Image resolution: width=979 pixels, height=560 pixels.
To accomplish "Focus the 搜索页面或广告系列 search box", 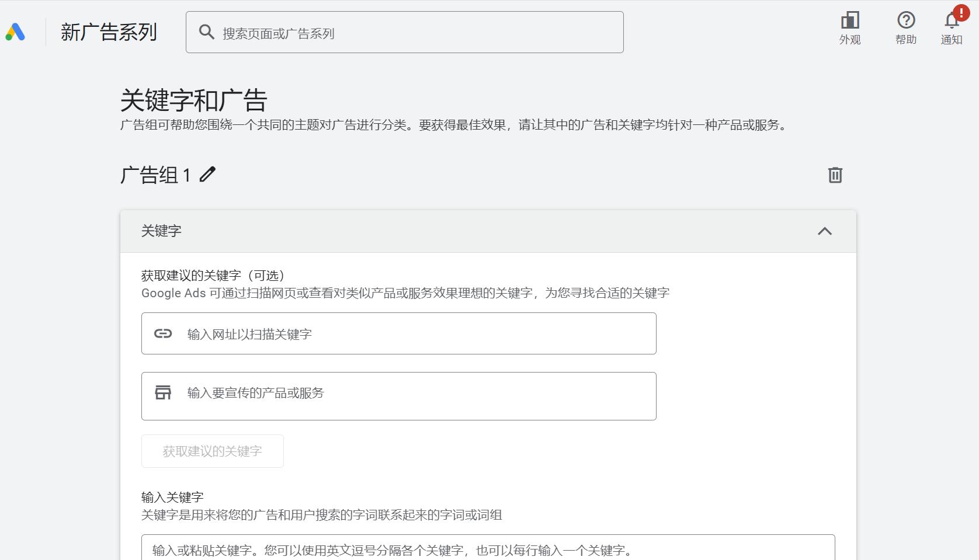I will (x=405, y=32).
